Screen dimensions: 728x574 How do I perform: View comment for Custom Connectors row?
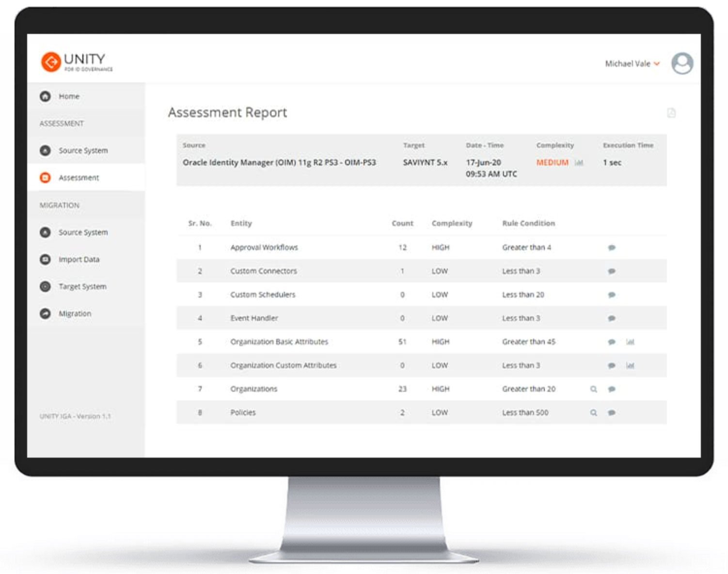[612, 271]
